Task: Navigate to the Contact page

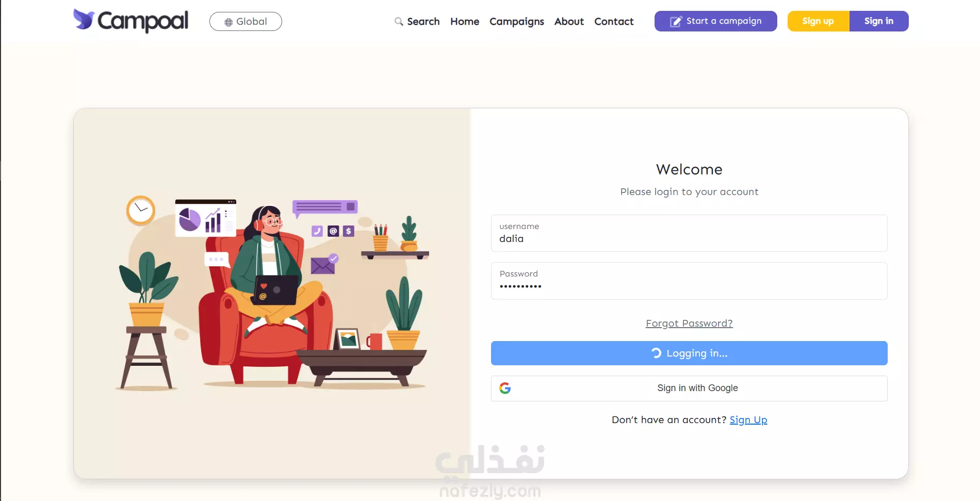Action: pyautogui.click(x=614, y=22)
